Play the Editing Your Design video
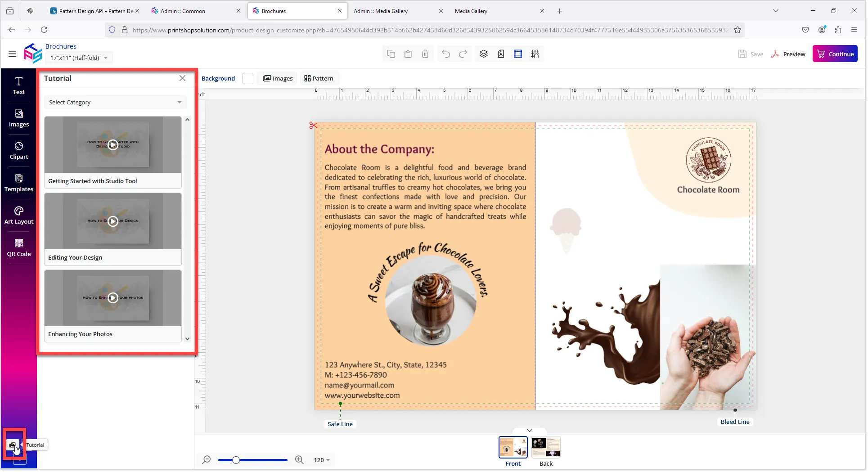Viewport: 868px width, 472px height. (113, 221)
